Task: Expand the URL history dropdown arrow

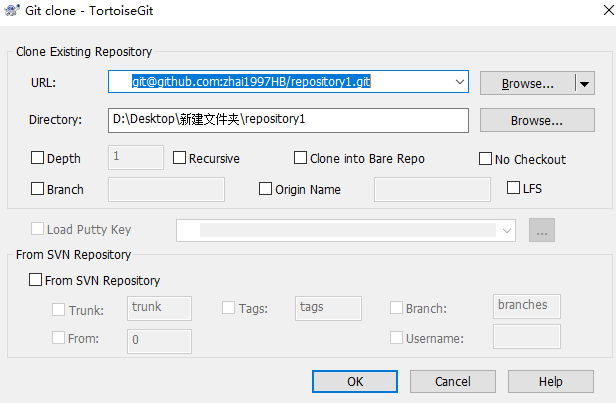Action: [459, 82]
